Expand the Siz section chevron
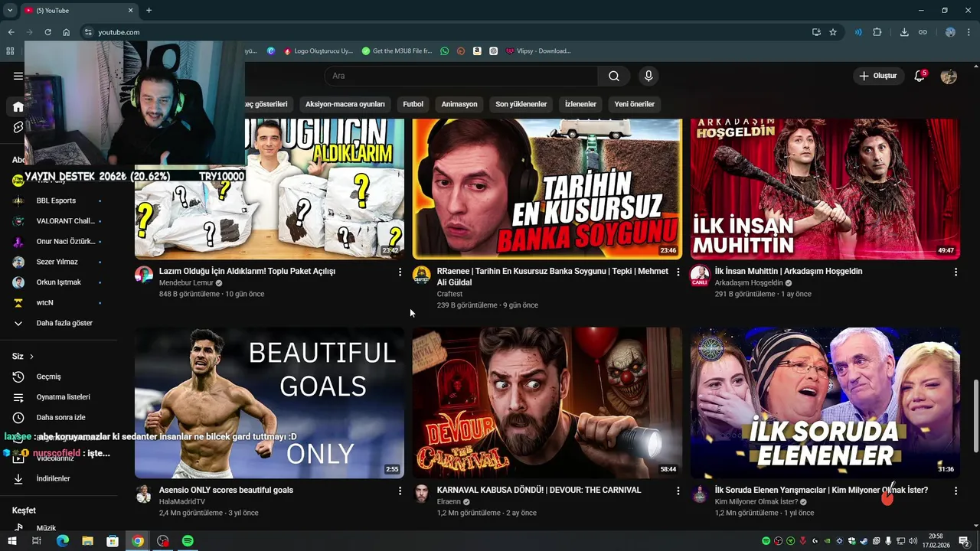This screenshot has height=551, width=980. click(x=31, y=357)
